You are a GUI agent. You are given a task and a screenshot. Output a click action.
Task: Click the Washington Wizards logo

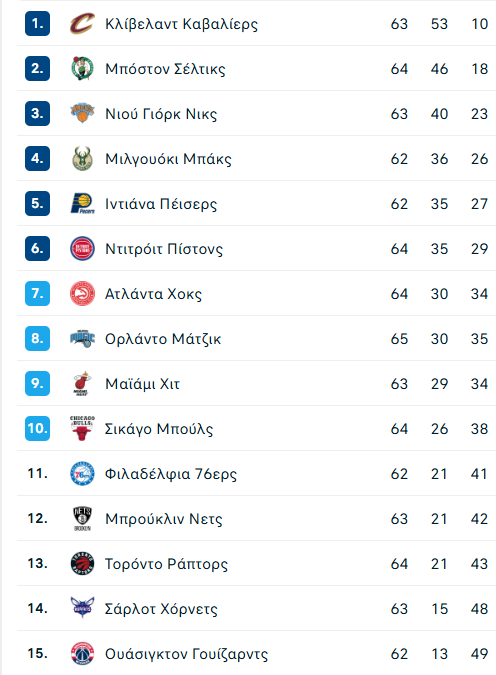pyautogui.click(x=82, y=654)
